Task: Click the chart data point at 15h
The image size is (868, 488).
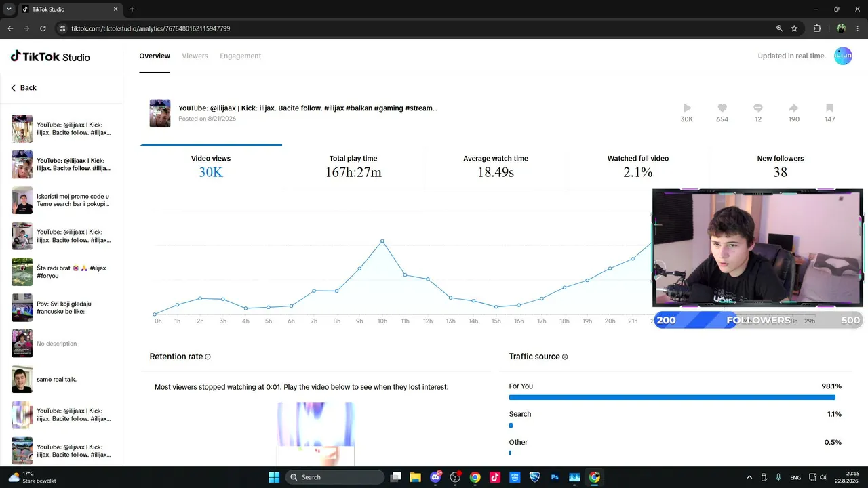Action: coord(496,307)
